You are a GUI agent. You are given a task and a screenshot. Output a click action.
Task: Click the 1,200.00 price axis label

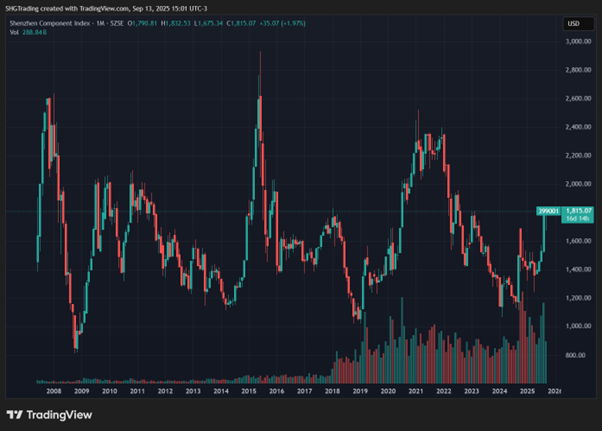click(578, 298)
